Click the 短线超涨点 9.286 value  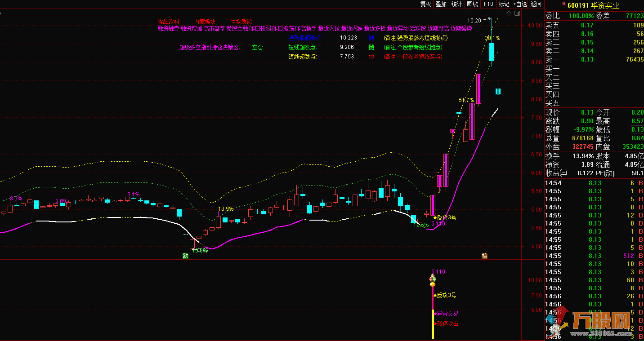347,47
